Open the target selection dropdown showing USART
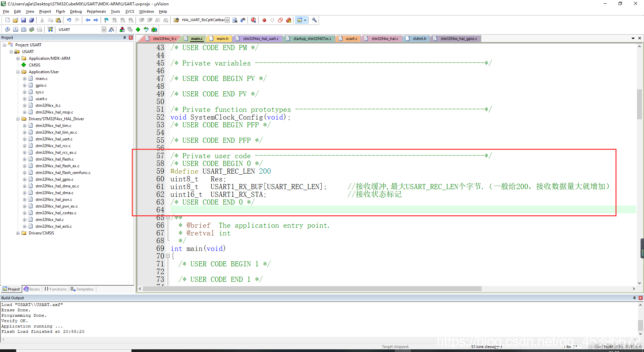 104,30
